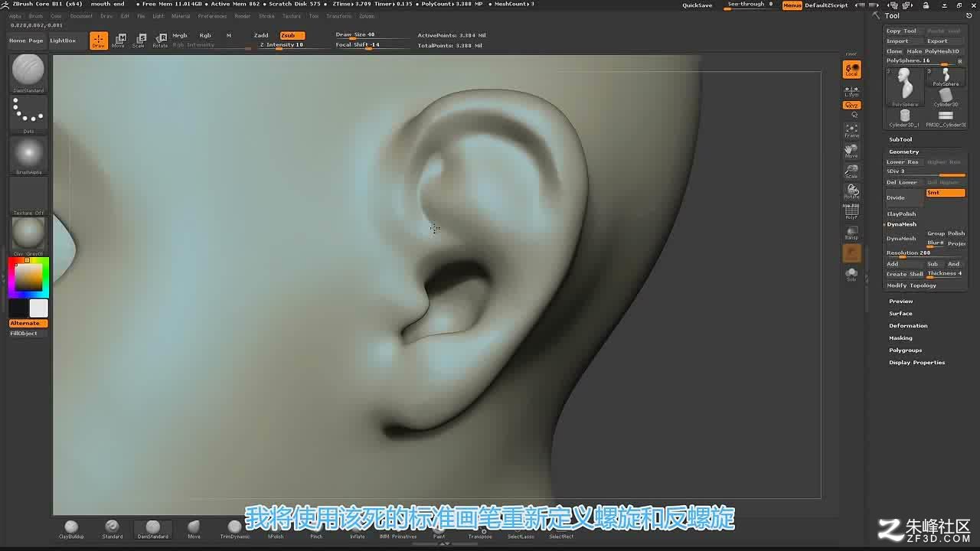Open the DamStandard brush thumbnail at left
The image size is (980, 551).
[28, 73]
